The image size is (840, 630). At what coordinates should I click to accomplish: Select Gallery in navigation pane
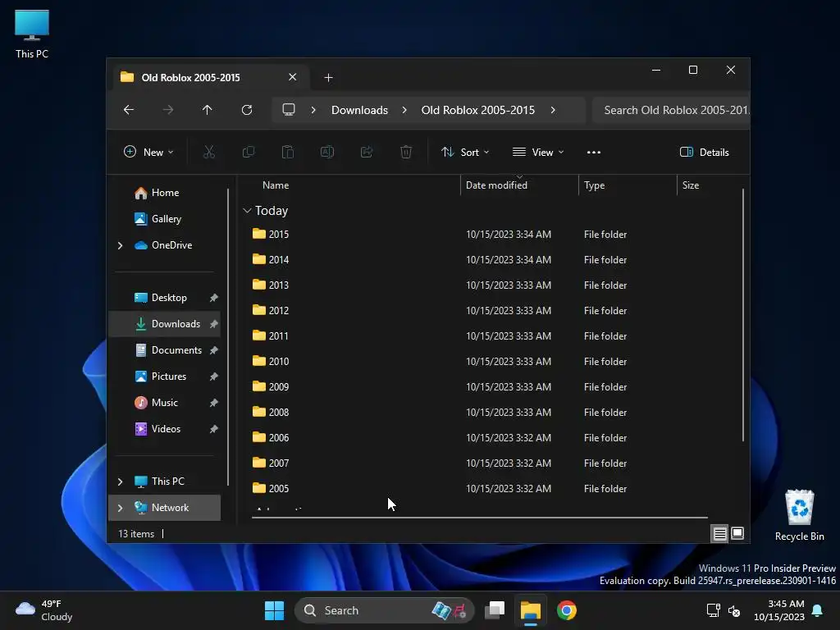tap(166, 219)
